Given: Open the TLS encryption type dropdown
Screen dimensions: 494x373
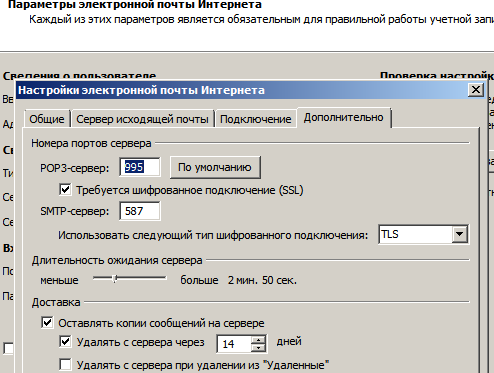Looking at the screenshot, I should [x=460, y=234].
